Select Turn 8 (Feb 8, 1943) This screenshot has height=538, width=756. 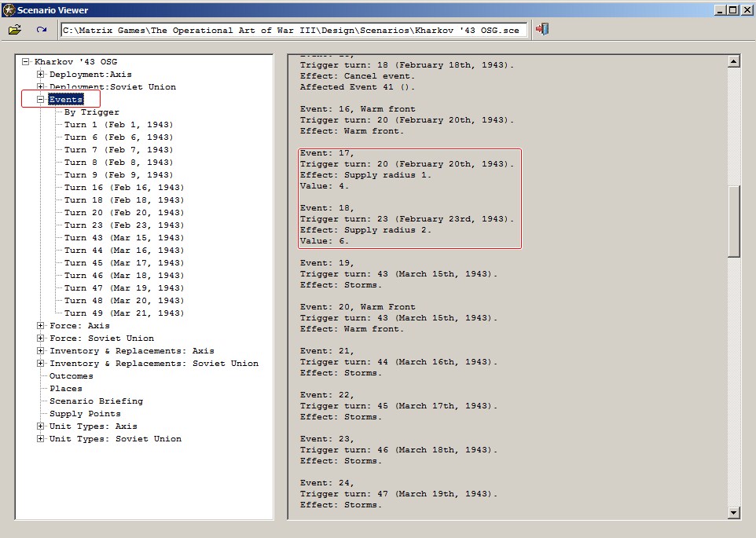pyautogui.click(x=119, y=163)
